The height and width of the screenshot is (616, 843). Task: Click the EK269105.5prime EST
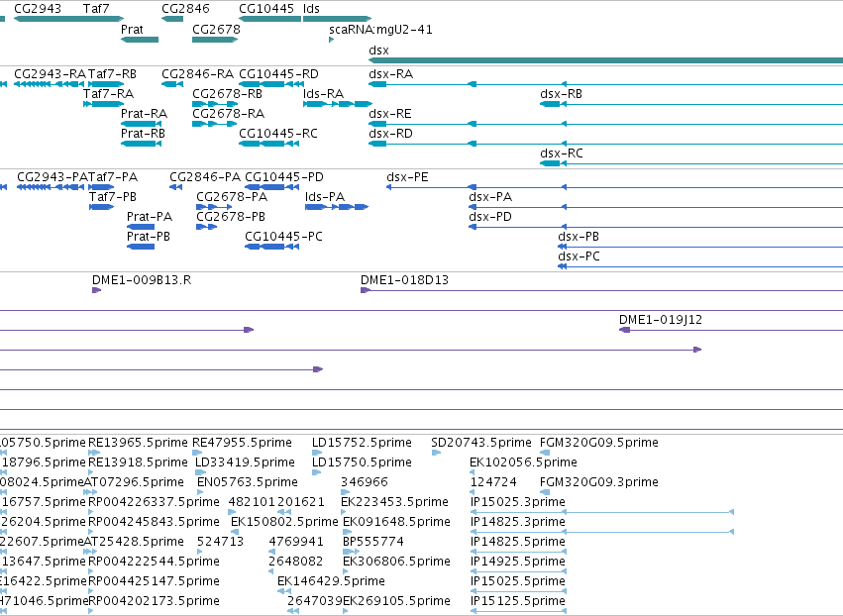(x=346, y=611)
